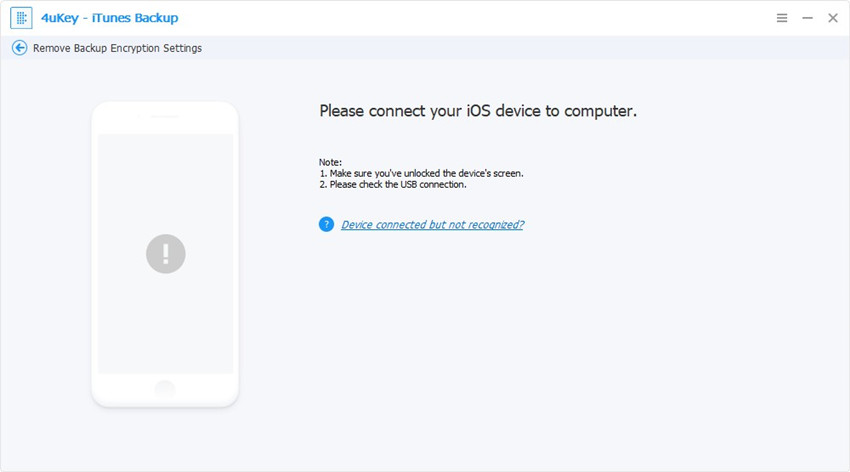
Task: Click the back arrow icon
Action: click(x=20, y=48)
